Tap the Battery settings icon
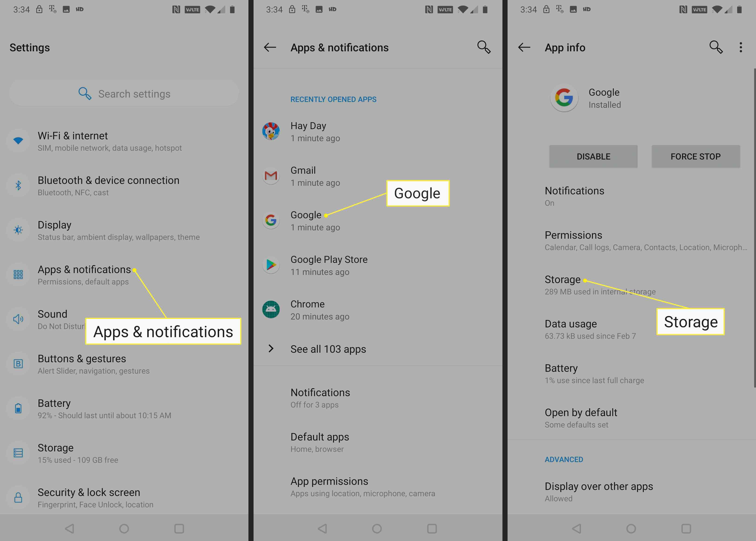 pos(18,409)
